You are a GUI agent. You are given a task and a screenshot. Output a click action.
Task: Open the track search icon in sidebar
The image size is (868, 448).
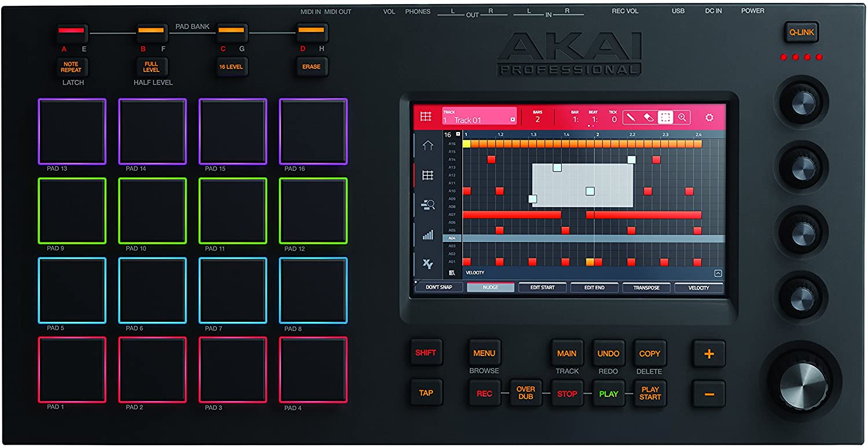click(428, 205)
